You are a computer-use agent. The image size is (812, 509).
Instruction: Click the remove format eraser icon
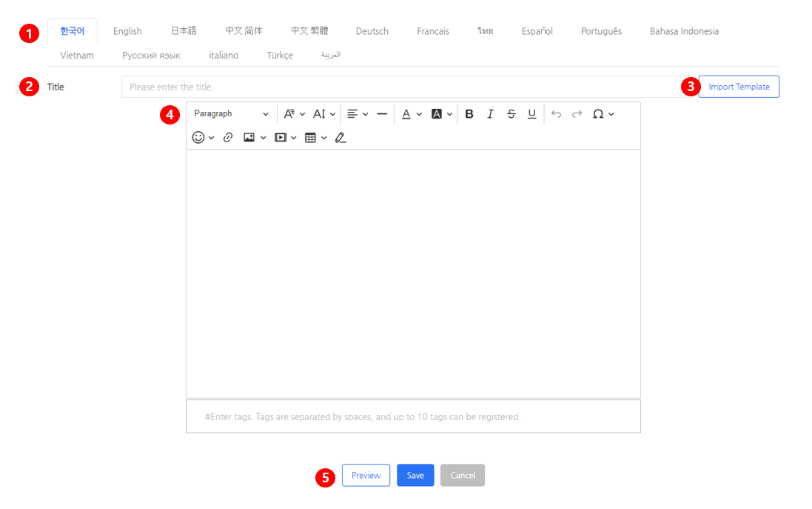[340, 138]
